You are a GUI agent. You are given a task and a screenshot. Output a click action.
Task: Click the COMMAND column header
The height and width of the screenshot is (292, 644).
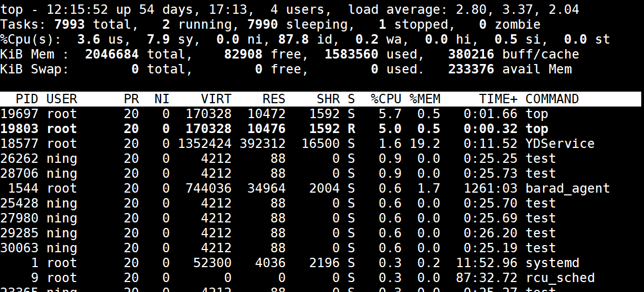(552, 99)
